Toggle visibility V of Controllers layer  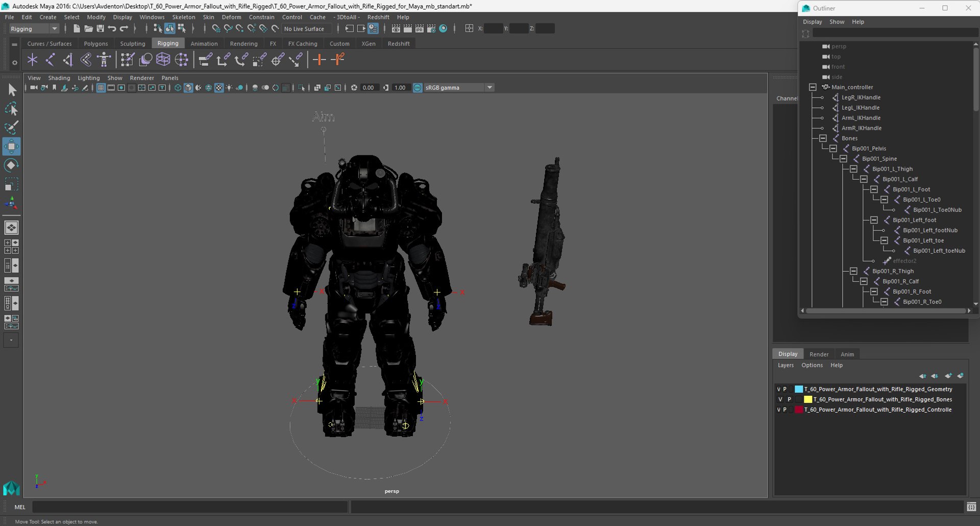tap(778, 410)
